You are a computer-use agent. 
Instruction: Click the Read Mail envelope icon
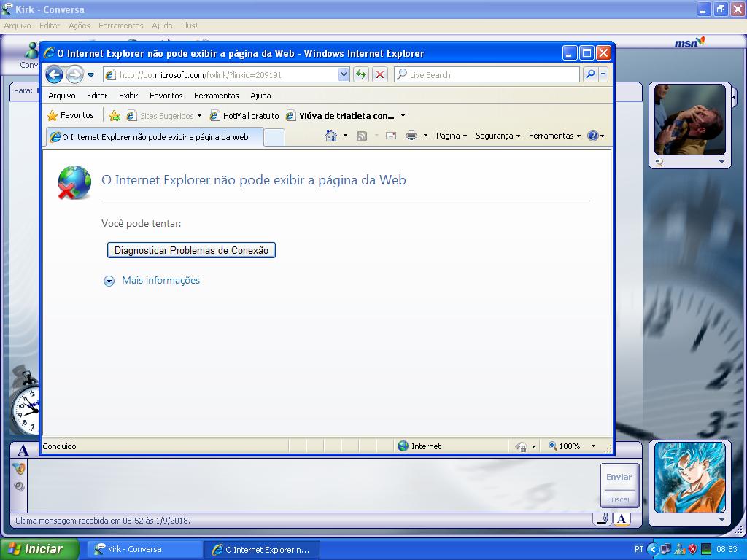tap(390, 135)
